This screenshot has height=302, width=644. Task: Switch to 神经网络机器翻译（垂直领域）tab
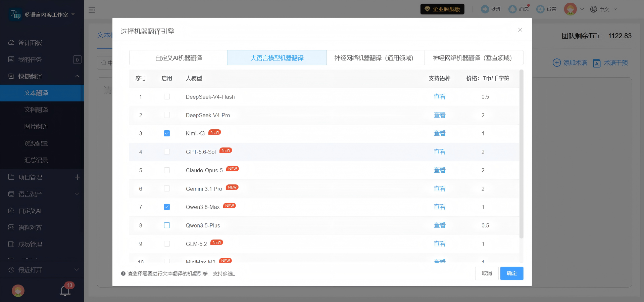(474, 58)
